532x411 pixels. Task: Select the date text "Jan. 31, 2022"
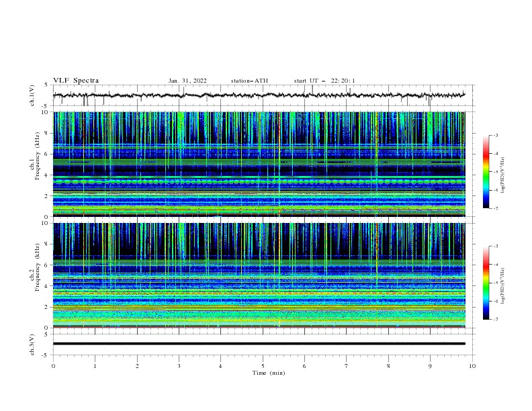(187, 81)
